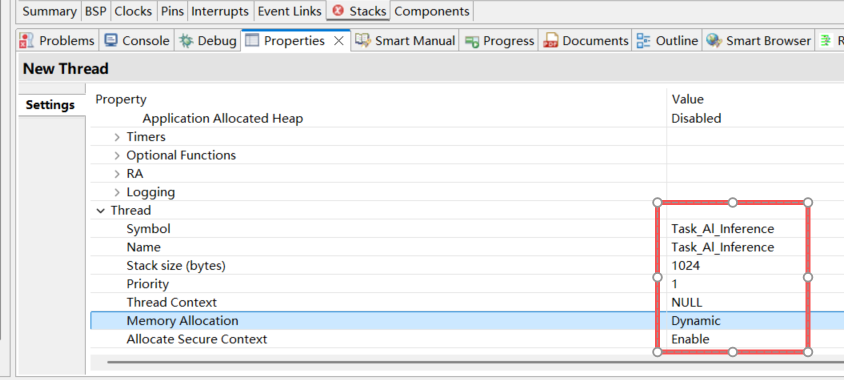The width and height of the screenshot is (844, 380).
Task: Expand the Optional Functions group
Action: [x=117, y=156]
